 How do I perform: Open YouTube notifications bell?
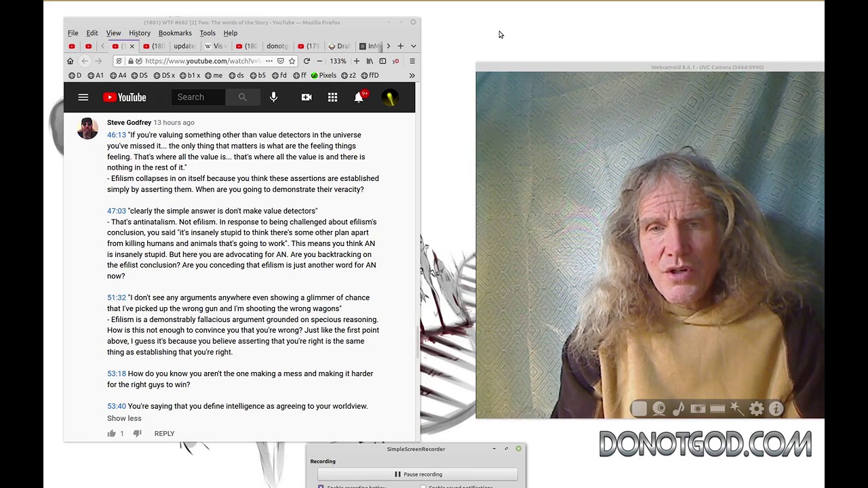pyautogui.click(x=359, y=98)
